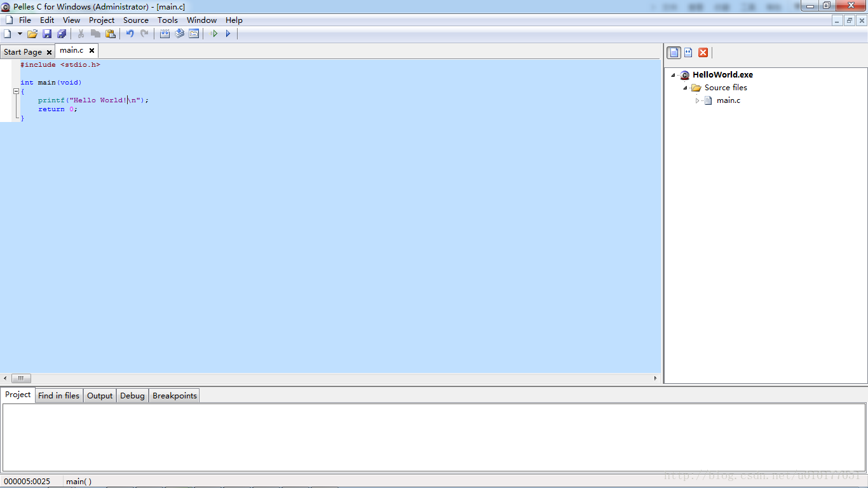The width and height of the screenshot is (868, 488).
Task: Open the Tools menu
Action: [168, 20]
